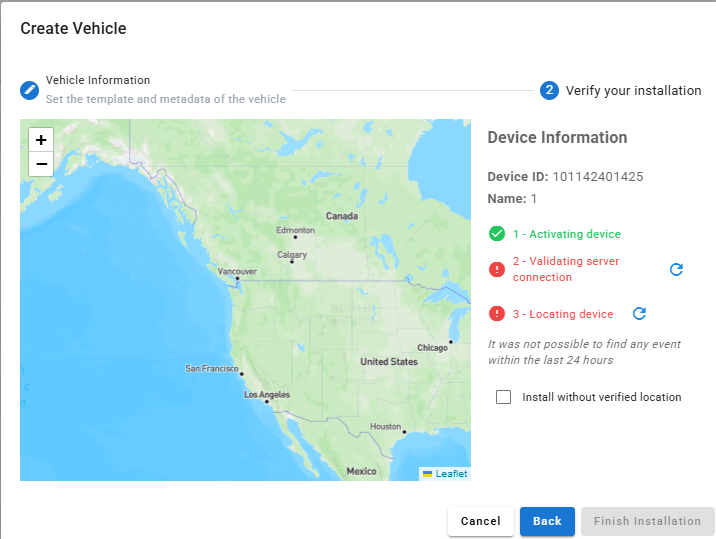Retry locating device refresh icon
The width and height of the screenshot is (716, 539).
[x=640, y=314]
